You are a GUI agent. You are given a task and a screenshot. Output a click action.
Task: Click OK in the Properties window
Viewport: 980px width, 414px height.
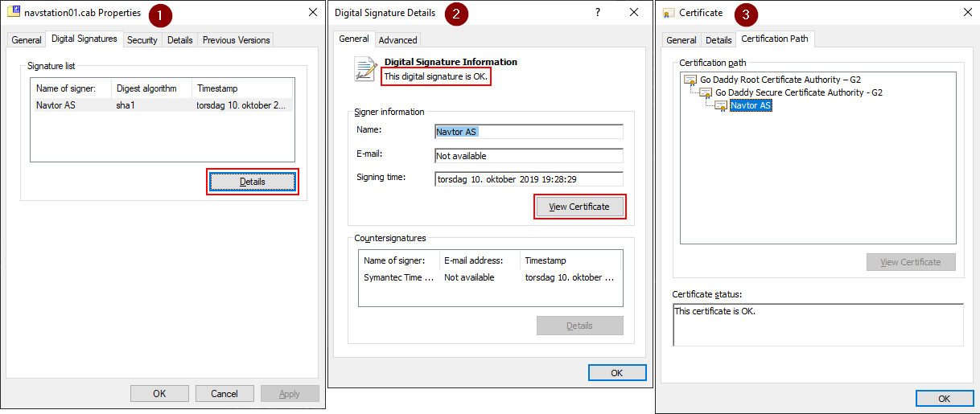click(159, 394)
